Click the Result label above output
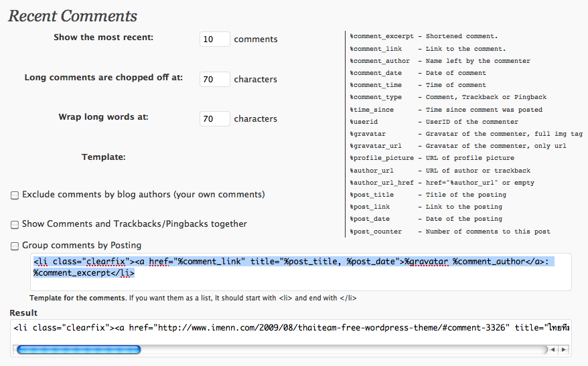The height and width of the screenshot is (366, 588). click(x=23, y=313)
